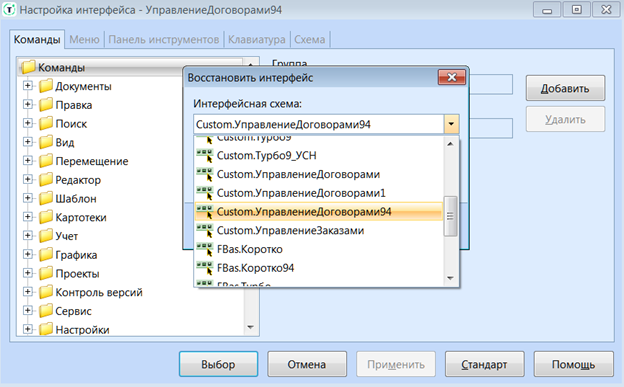This screenshot has width=624, height=387.
Task: Switch to the Панель инструментов tab
Action: click(x=164, y=39)
